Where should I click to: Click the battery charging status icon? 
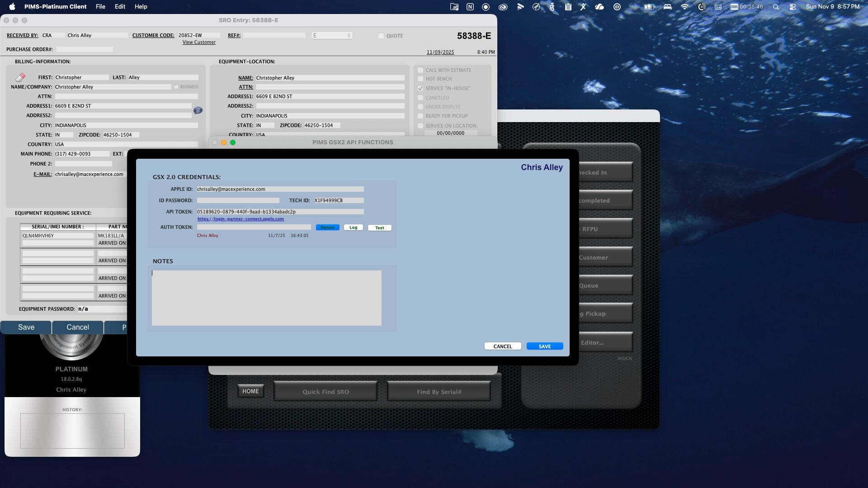point(650,7)
